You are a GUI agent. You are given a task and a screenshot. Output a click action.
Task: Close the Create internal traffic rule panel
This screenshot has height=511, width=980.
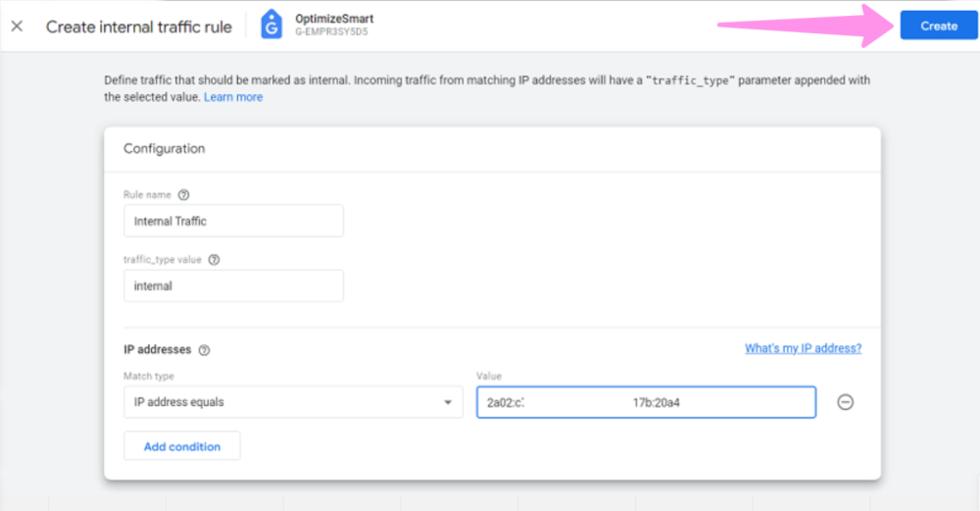pyautogui.click(x=17, y=26)
